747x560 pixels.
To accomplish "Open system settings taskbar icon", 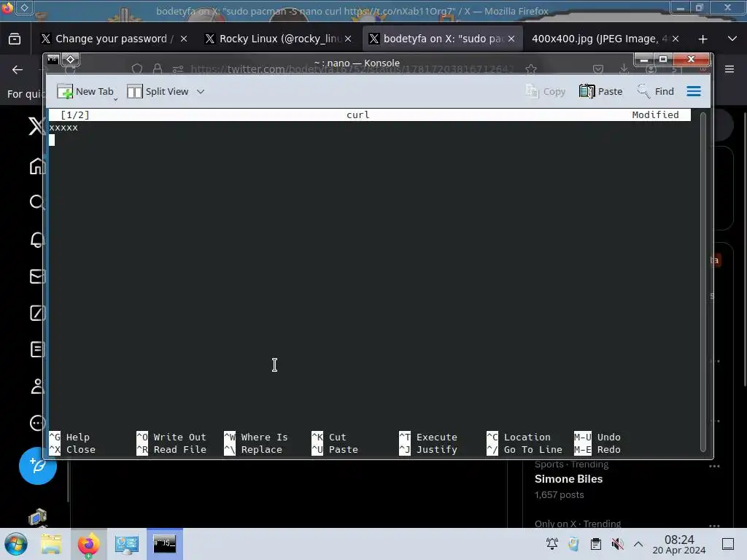I will tap(126, 544).
